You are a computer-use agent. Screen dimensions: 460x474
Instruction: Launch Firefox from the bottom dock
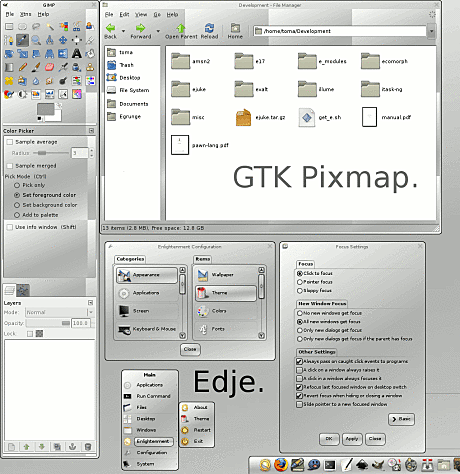pos(281,464)
